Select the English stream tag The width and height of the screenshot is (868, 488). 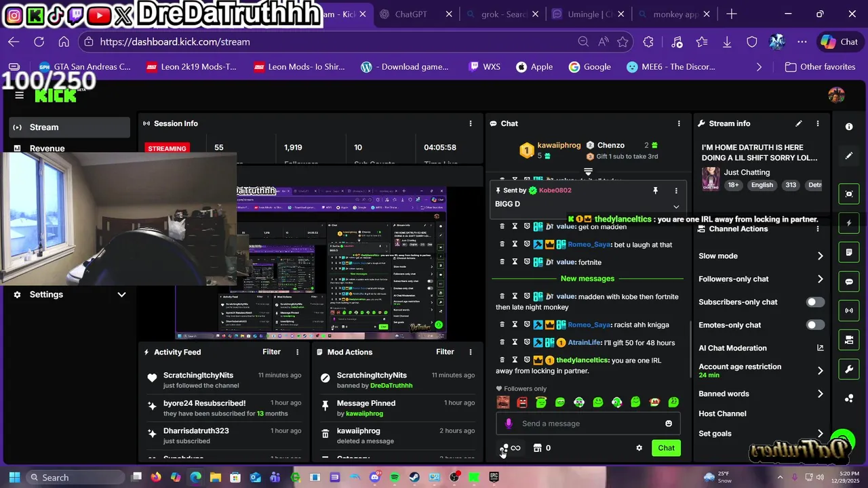click(x=762, y=185)
